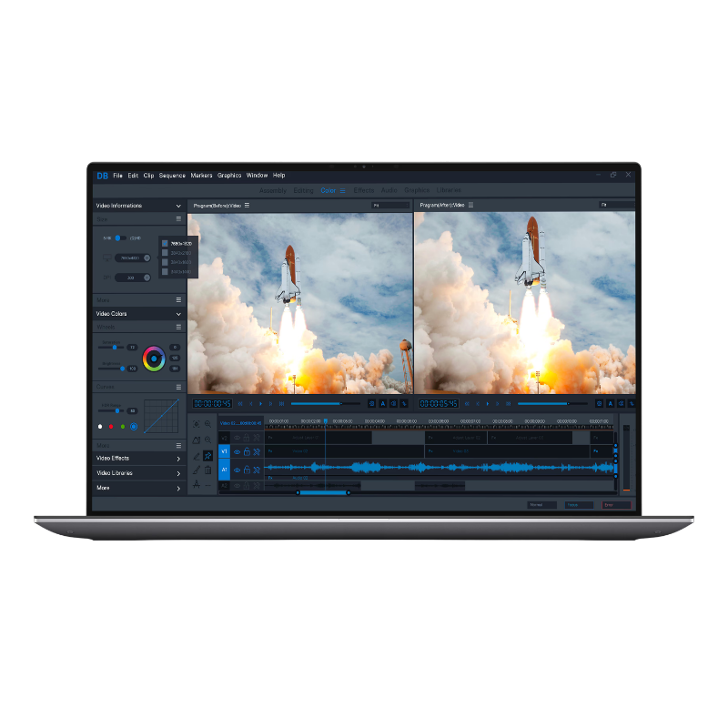Rewind the Before monitor to start
This screenshot has height=728, width=728.
click(x=240, y=404)
